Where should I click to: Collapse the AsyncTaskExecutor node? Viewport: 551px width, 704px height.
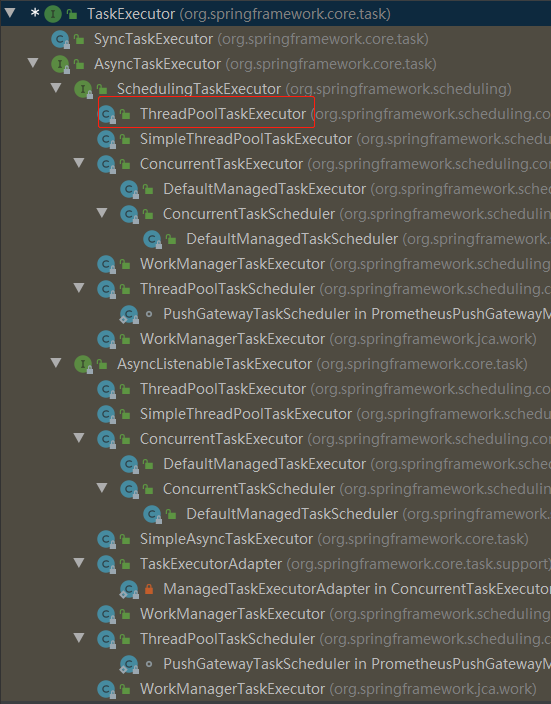pos(33,62)
